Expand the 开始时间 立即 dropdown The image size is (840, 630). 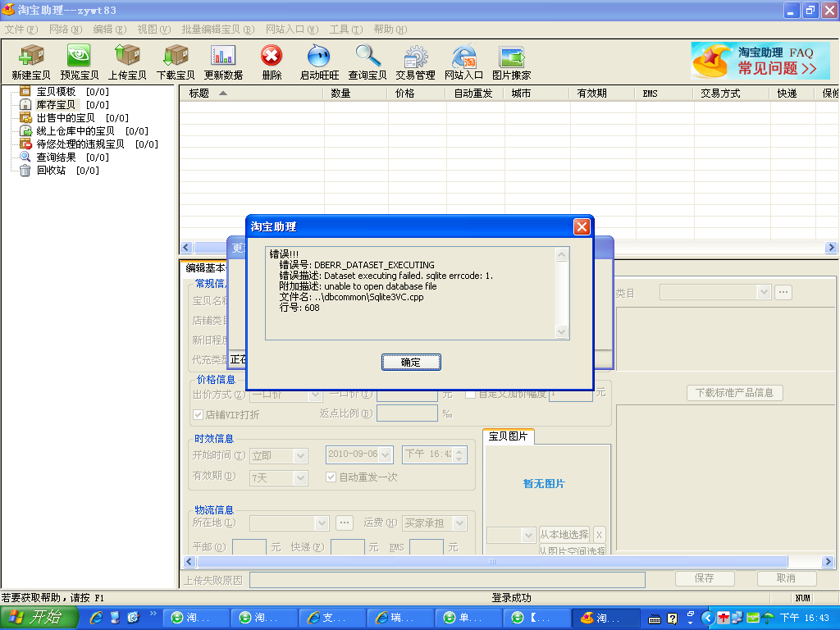300,456
